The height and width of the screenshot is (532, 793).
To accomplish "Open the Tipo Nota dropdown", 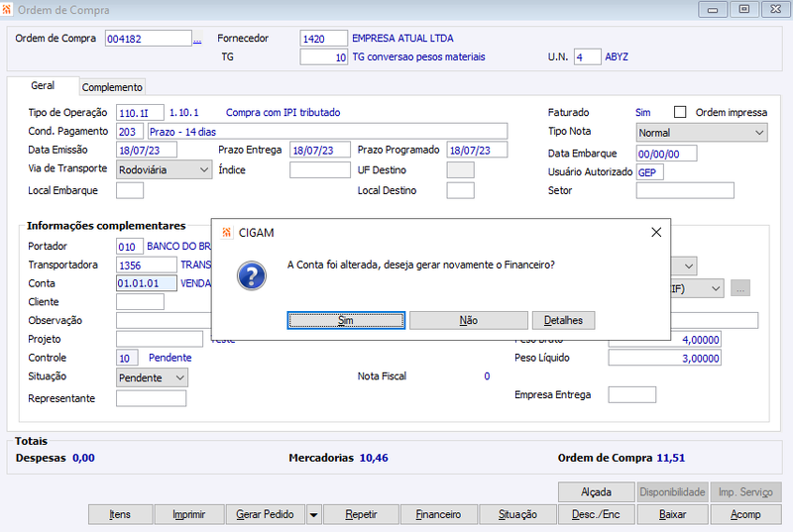I will (x=702, y=133).
